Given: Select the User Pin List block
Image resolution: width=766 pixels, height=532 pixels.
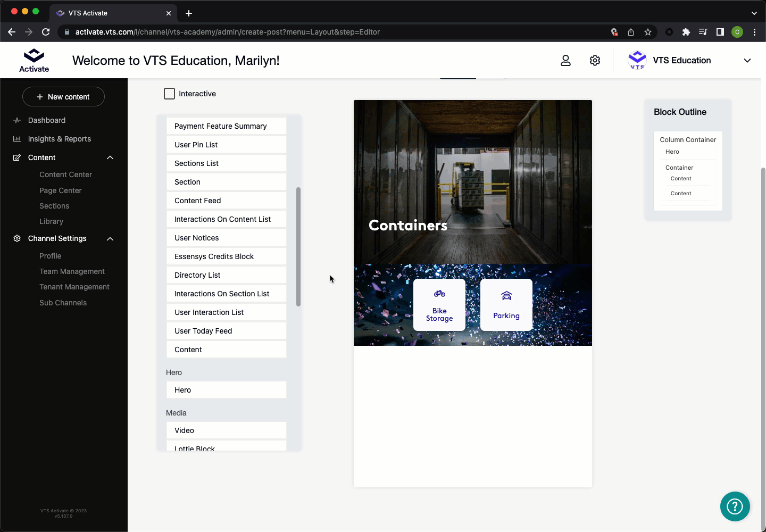Looking at the screenshot, I should [x=227, y=145].
